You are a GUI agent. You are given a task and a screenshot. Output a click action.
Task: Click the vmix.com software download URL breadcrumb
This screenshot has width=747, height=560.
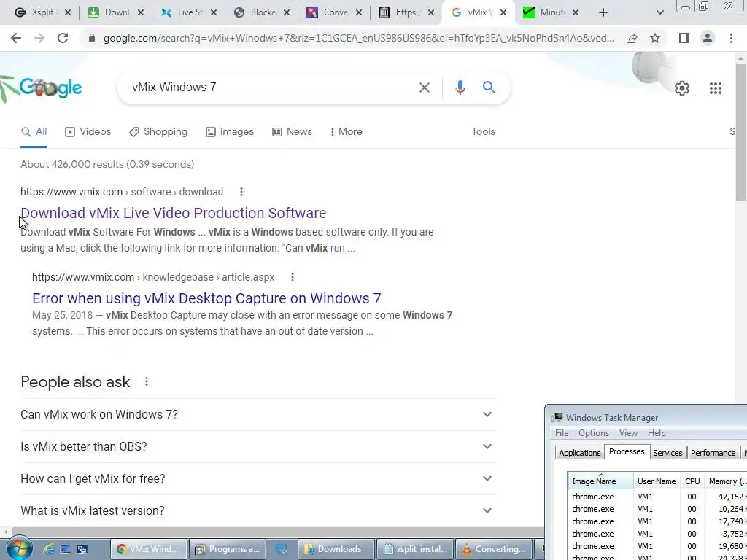[122, 192]
